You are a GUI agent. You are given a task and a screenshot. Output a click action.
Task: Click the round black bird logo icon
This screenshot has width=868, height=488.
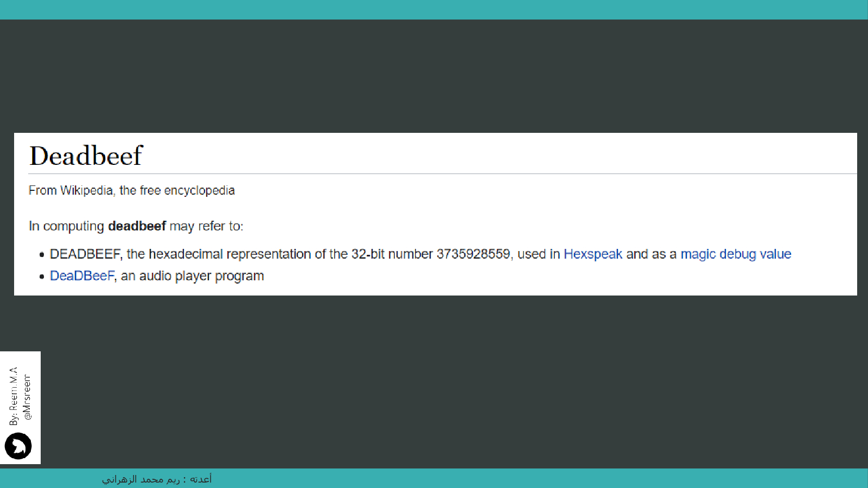pyautogui.click(x=18, y=446)
